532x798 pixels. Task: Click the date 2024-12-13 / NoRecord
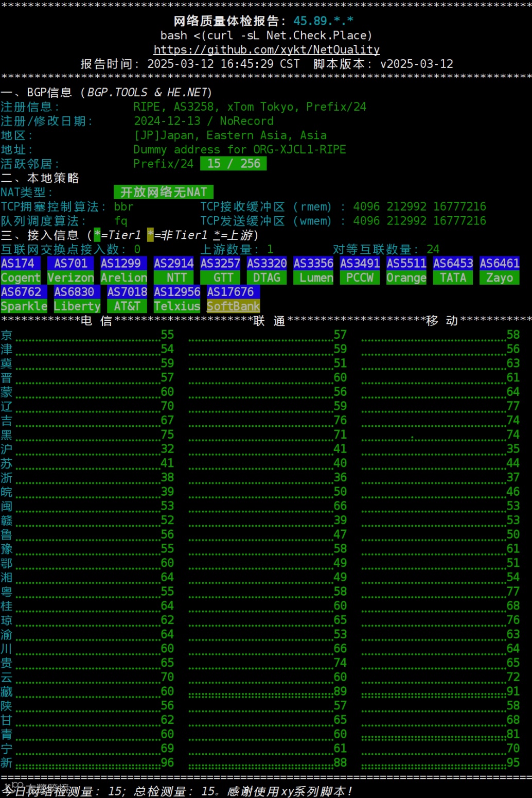pos(204,121)
